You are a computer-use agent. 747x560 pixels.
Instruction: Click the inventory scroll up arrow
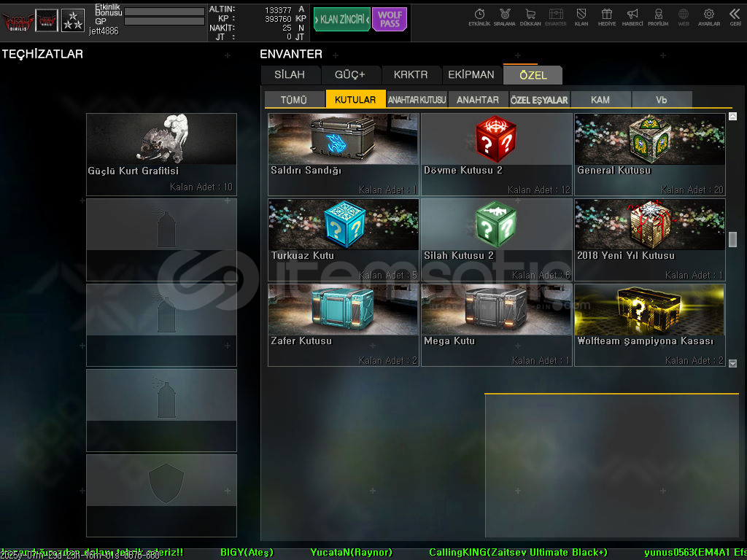tap(732, 116)
